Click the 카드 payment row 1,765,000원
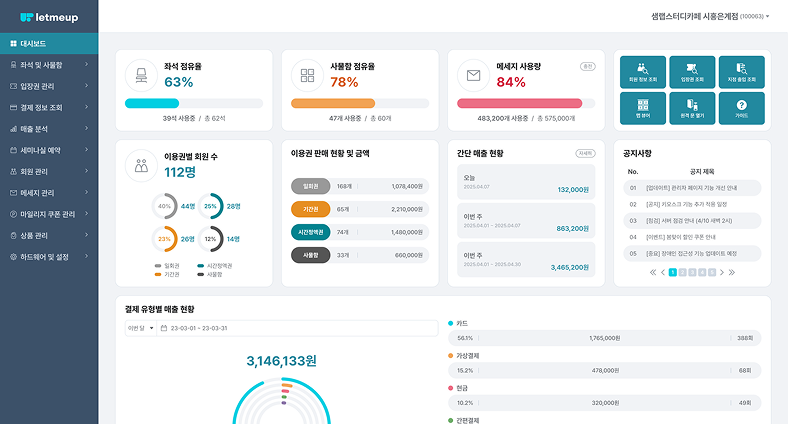This screenshot has width=788, height=424. coord(605,338)
